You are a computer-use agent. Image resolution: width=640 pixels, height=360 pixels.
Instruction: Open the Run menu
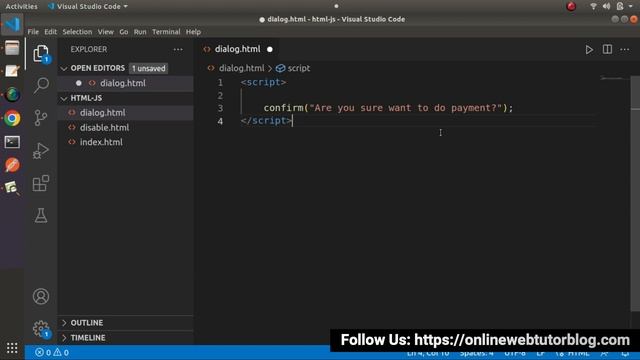[x=140, y=32]
